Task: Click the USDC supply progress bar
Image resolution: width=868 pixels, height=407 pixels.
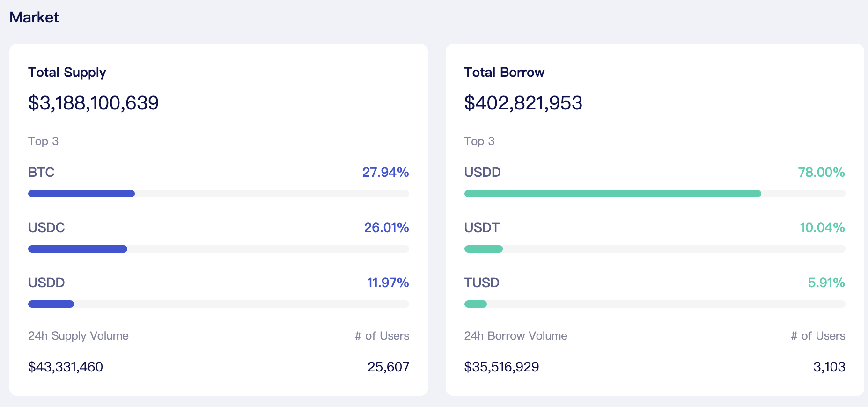Action: coord(219,249)
